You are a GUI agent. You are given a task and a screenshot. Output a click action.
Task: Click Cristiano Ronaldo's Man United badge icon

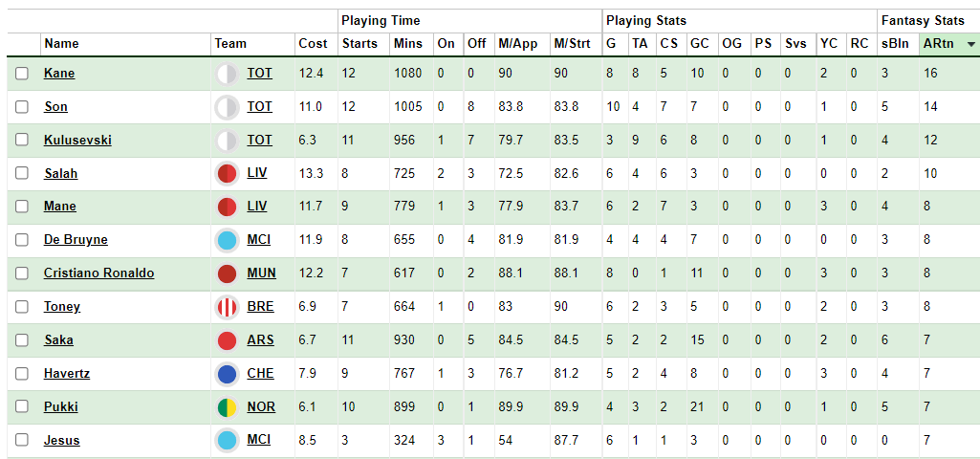coord(227,273)
